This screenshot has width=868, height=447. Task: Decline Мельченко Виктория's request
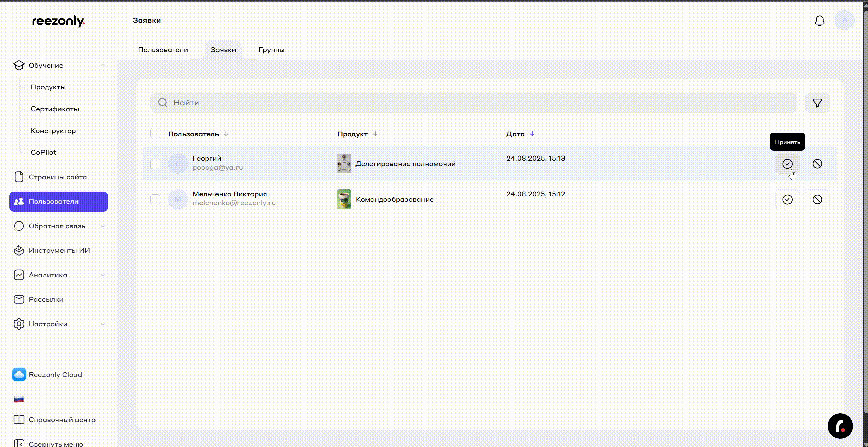(x=817, y=199)
